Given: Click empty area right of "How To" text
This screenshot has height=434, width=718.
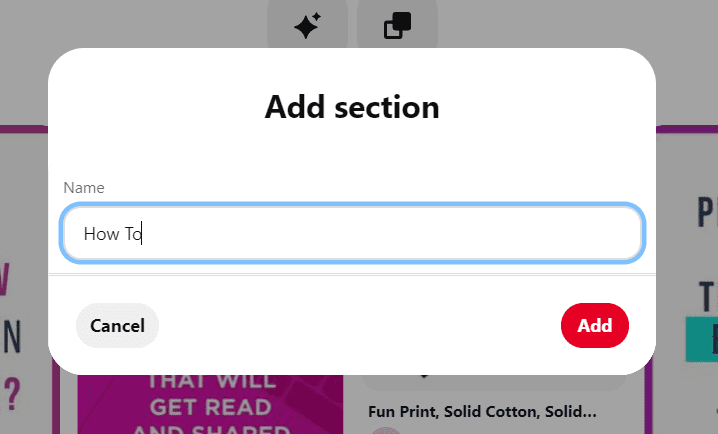Looking at the screenshot, I should click(x=389, y=233).
